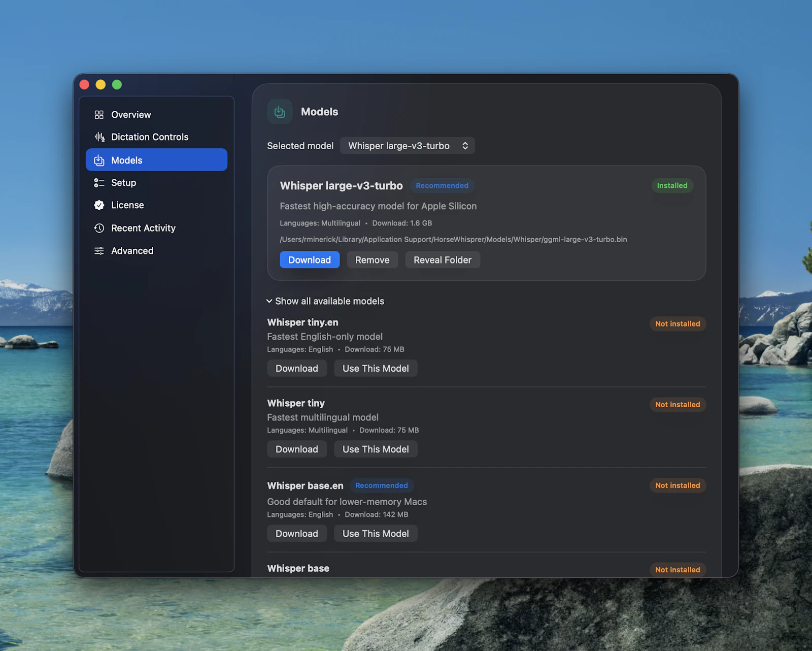The height and width of the screenshot is (651, 812).
Task: Open the Selected model dropdown
Action: tap(408, 146)
